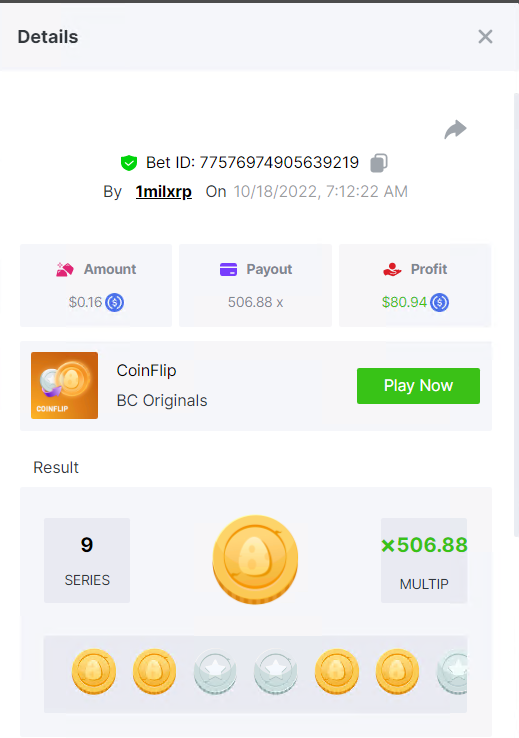
Task: Copy the Bet ID with copy icon
Action: 379,163
